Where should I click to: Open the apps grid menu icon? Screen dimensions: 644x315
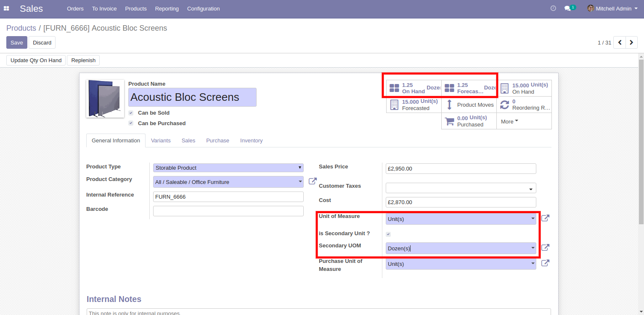tap(6, 8)
